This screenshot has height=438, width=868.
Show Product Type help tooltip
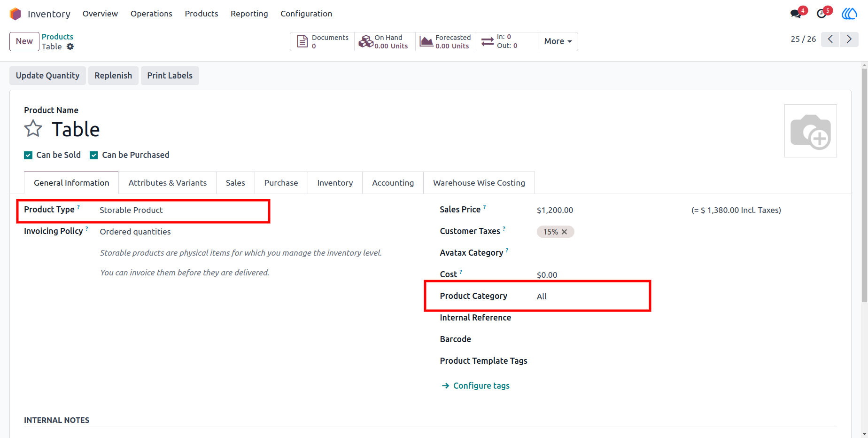(x=78, y=207)
